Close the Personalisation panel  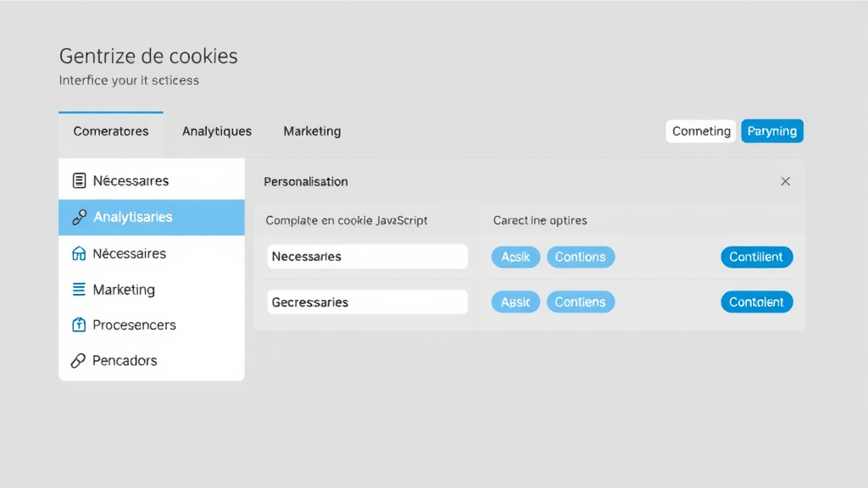point(785,180)
